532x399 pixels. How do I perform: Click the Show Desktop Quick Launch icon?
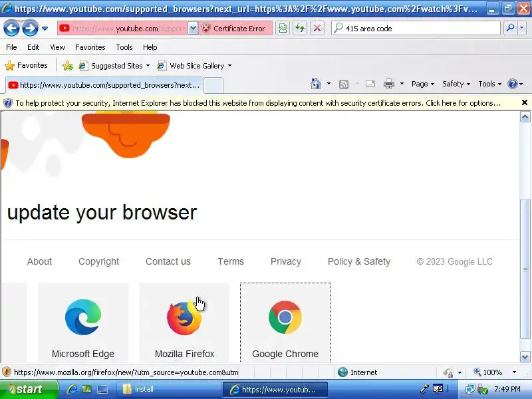pyautogui.click(x=102, y=389)
